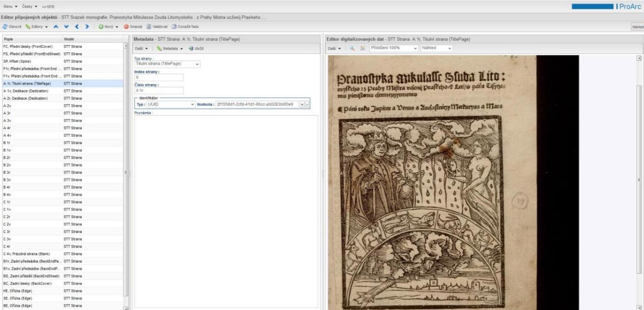Image resolution: width=644 pixels, height=310 pixels.
Task: Open the main Menu dropdown
Action: (x=11, y=7)
